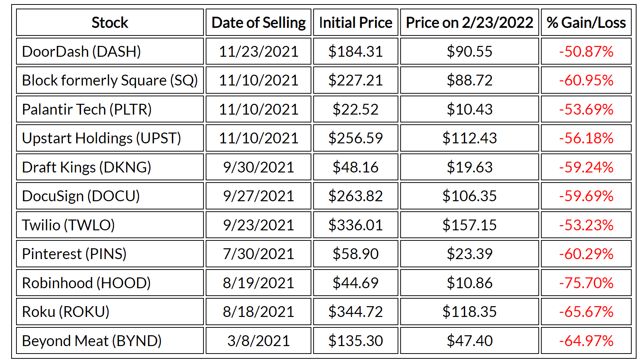Click the Draft Kings (DKNG) cell
Image resolution: width=644 pixels, height=364 pixels.
click(x=86, y=167)
